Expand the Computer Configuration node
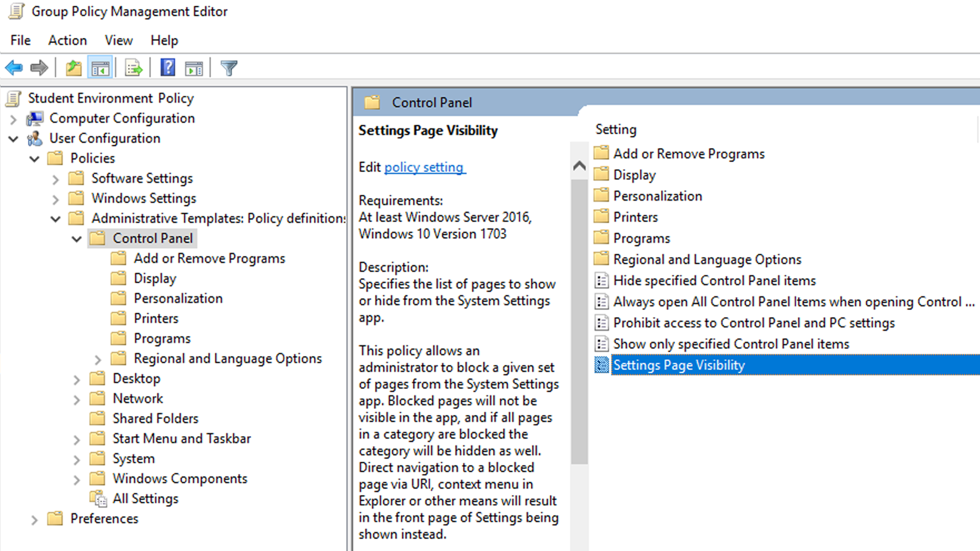The image size is (980, 551). coord(14,119)
